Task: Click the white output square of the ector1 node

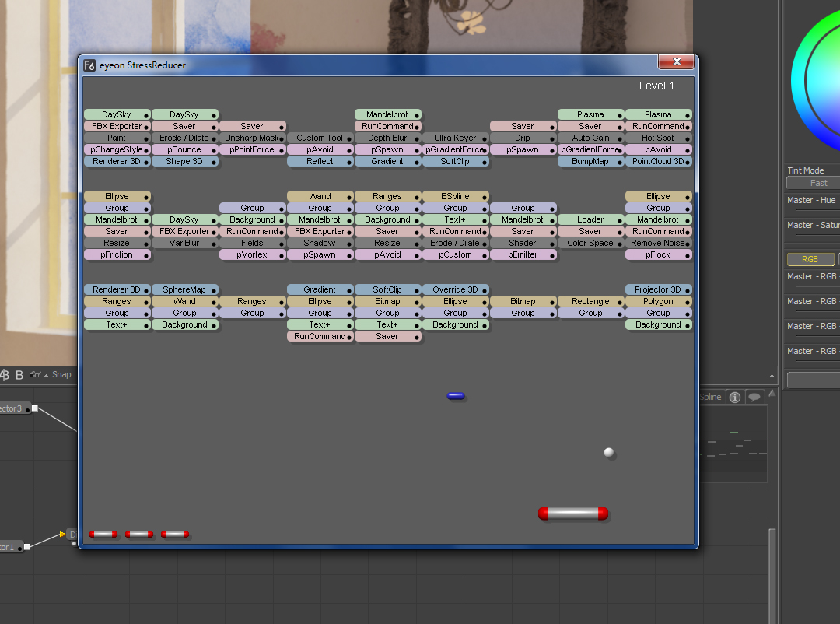Action: (x=26, y=547)
